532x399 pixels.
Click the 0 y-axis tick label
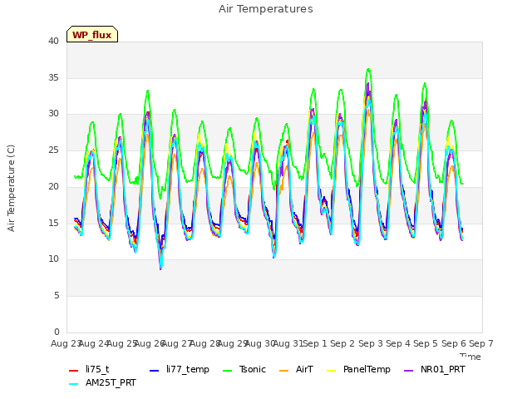tap(57, 332)
